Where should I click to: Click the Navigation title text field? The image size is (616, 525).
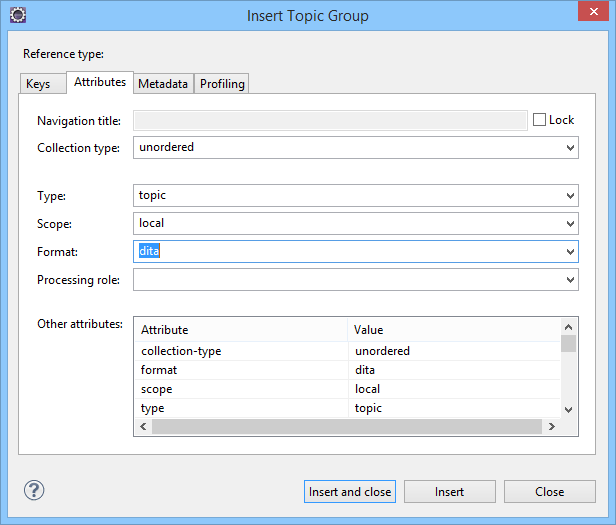(x=330, y=121)
